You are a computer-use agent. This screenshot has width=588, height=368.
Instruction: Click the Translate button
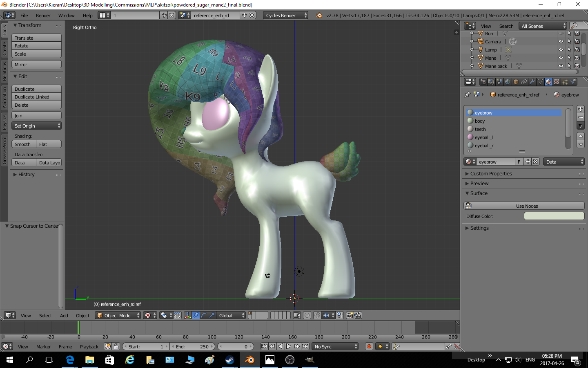(x=36, y=38)
